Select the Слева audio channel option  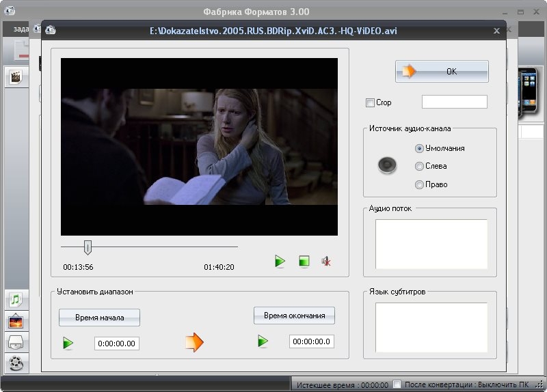tap(419, 166)
